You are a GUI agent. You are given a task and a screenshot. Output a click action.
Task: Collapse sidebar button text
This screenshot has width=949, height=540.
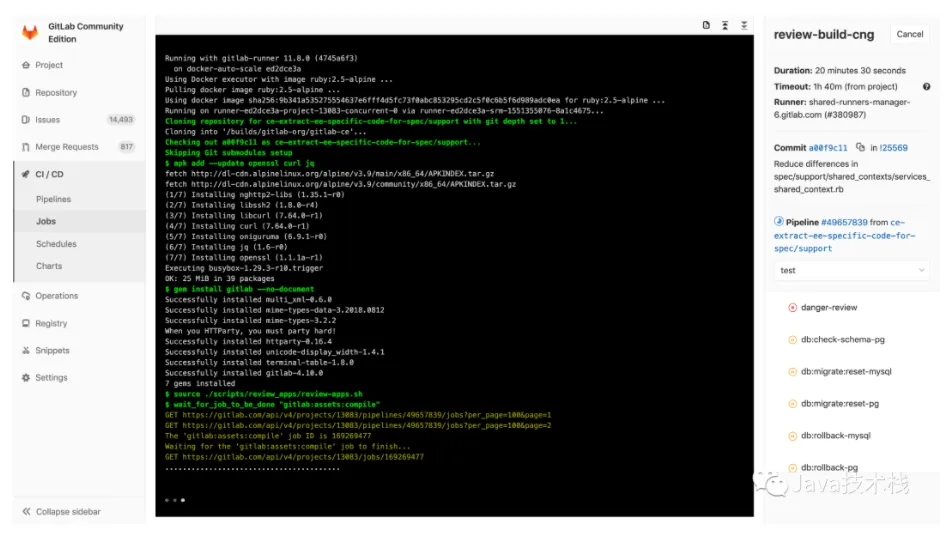point(68,512)
